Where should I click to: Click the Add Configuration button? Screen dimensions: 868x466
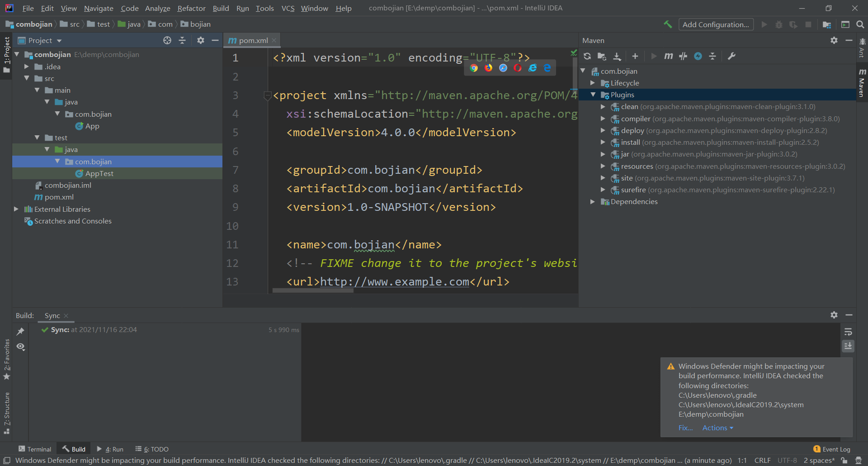716,24
